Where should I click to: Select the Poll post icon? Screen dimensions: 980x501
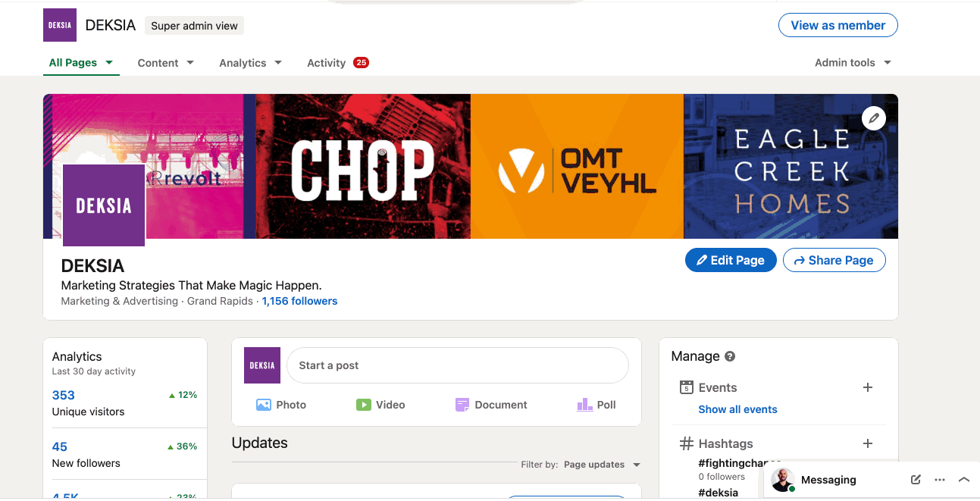[584, 405]
